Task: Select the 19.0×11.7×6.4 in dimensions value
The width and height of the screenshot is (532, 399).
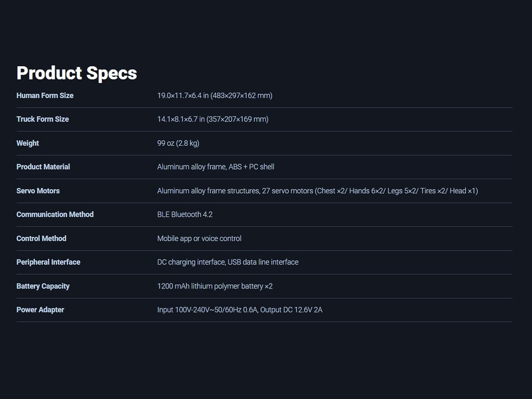Action: [215, 95]
